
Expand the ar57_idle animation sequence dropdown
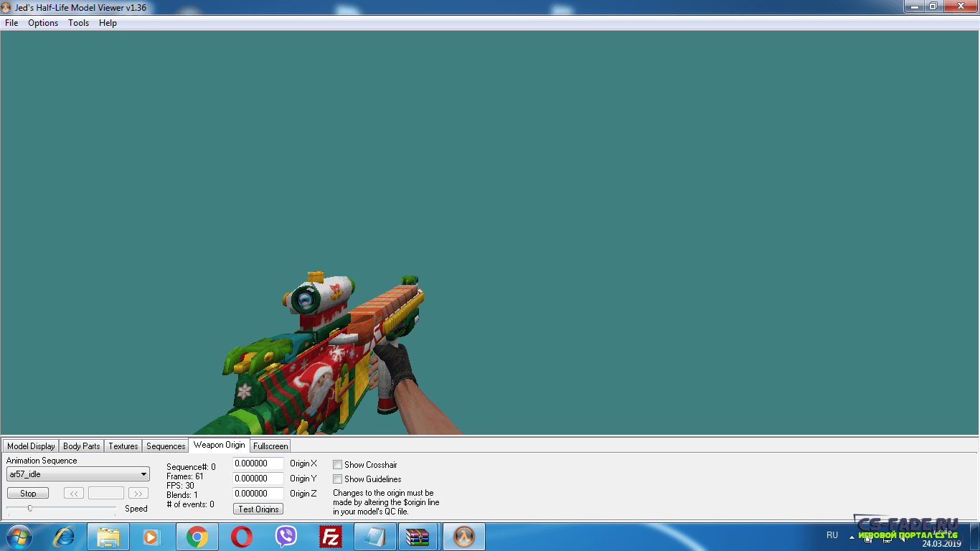coord(78,474)
